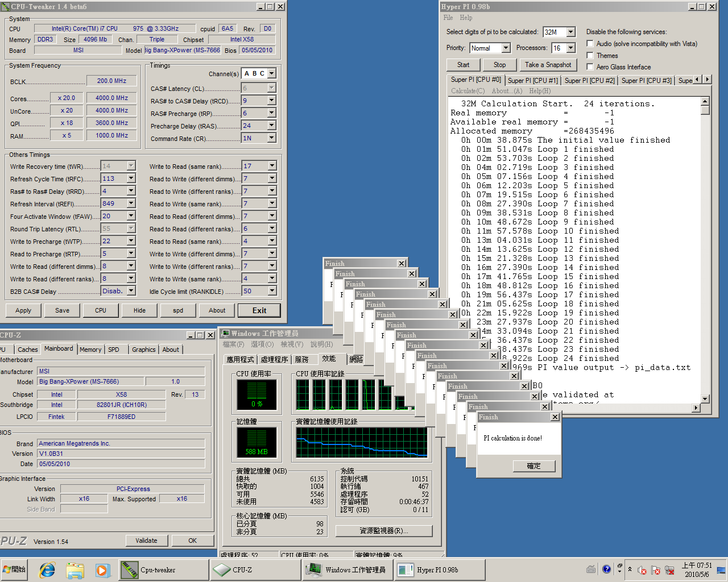Switch to Windows Task Manager taskbar button
Viewport: 728px width, 582px height.
(x=348, y=569)
